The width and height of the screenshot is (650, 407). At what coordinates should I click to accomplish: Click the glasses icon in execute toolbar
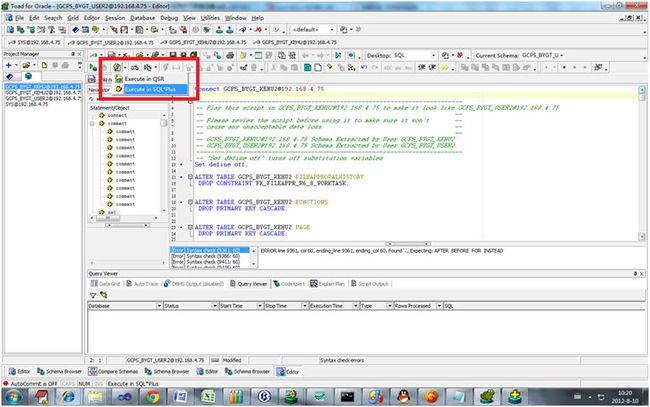point(134,68)
